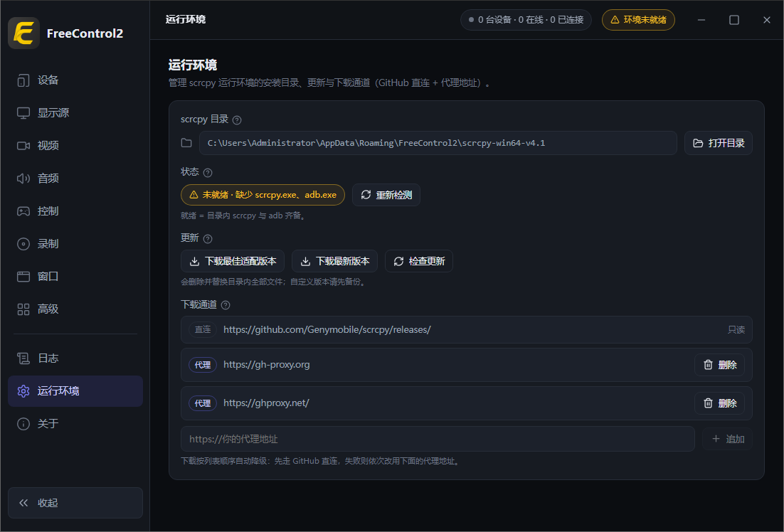Viewport: 784px width, 532px height.
Task: Delete the gh-proxy.org proxy entry
Action: [719, 364]
